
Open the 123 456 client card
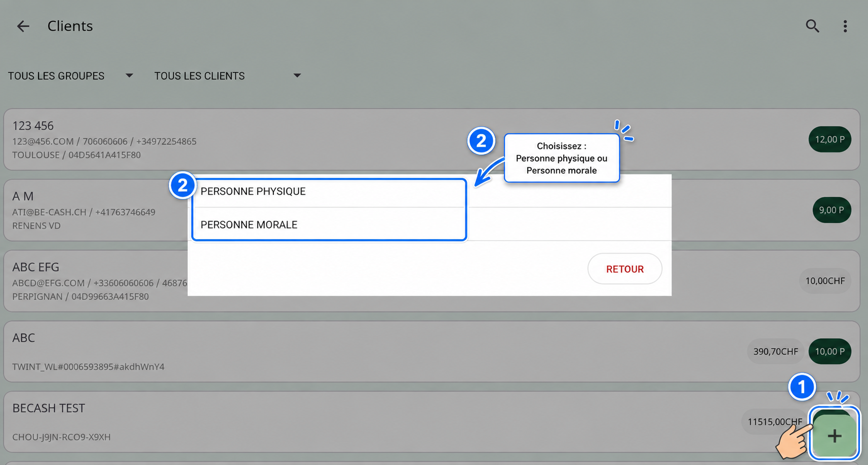point(431,139)
